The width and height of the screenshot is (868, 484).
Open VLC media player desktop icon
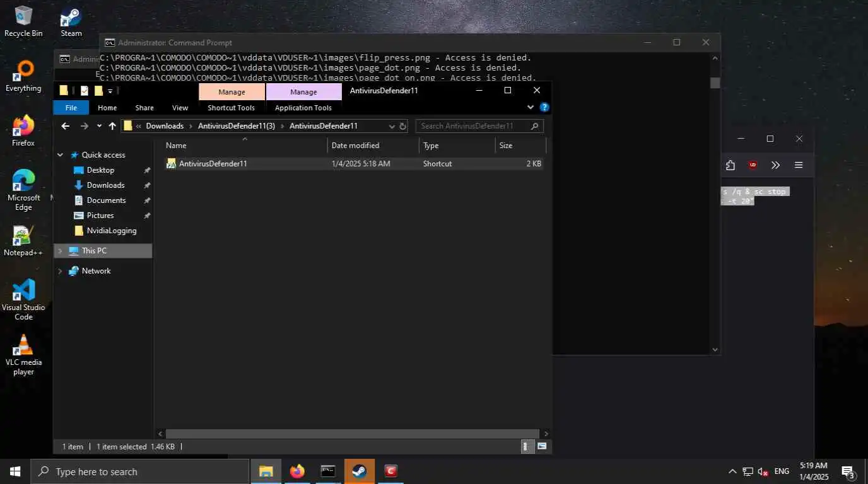click(23, 354)
